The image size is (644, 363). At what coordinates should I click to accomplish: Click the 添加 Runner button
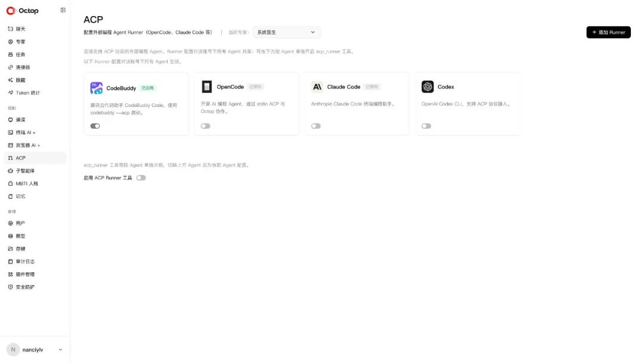(608, 32)
